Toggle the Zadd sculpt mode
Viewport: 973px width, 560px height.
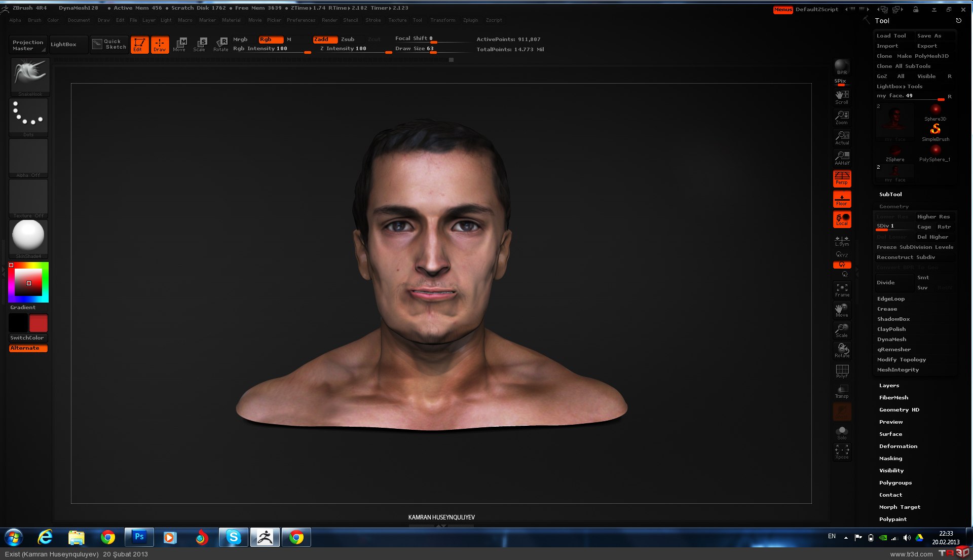325,40
